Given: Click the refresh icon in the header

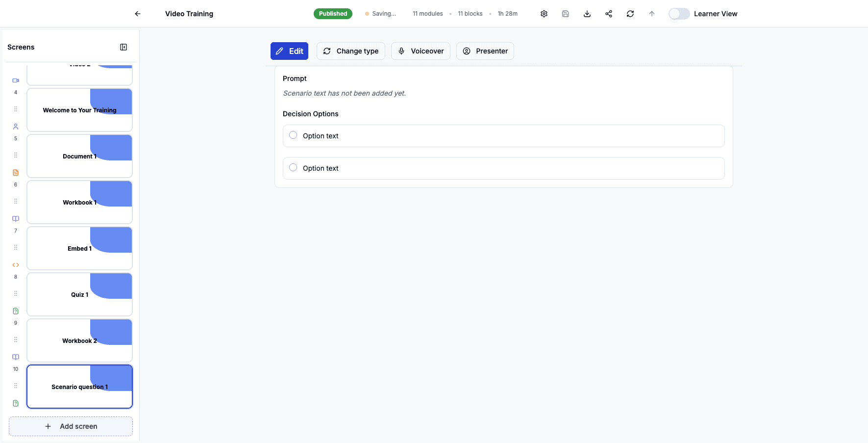Looking at the screenshot, I should tap(630, 14).
